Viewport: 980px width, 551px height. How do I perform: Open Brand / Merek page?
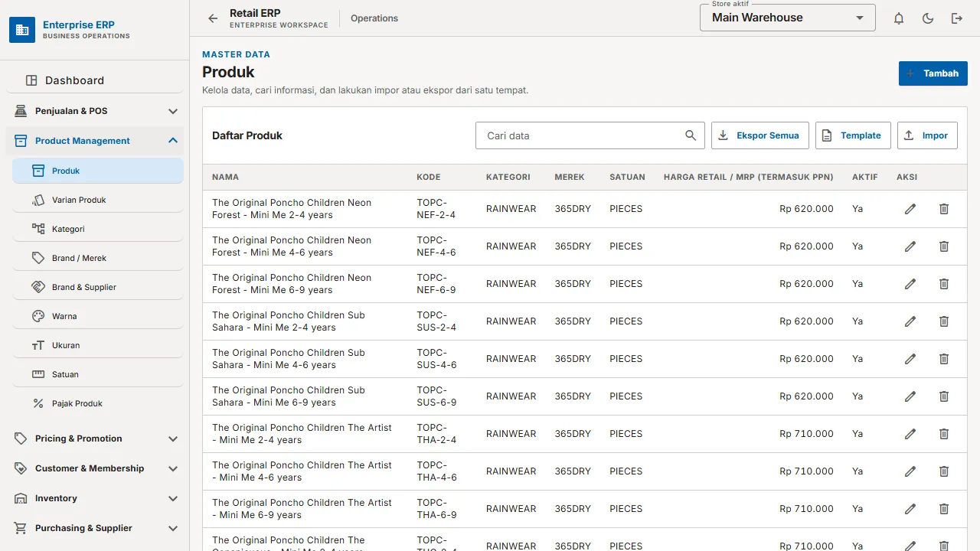[98, 258]
